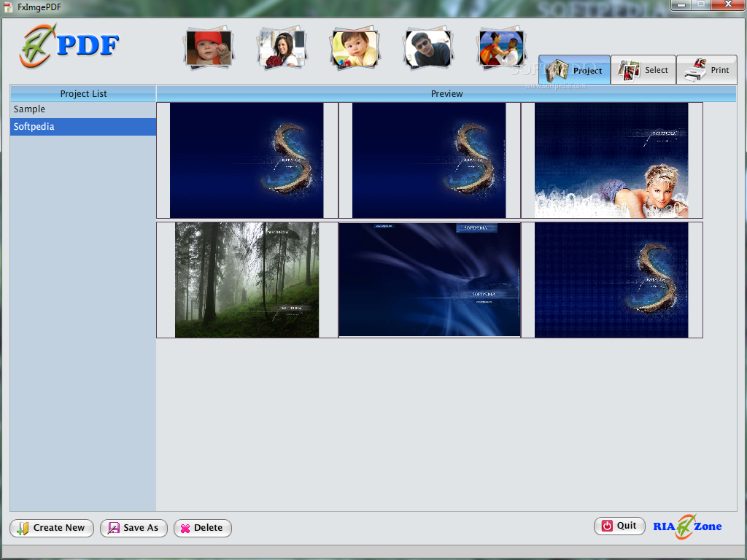Click the man with sunglasses photo

(x=428, y=48)
